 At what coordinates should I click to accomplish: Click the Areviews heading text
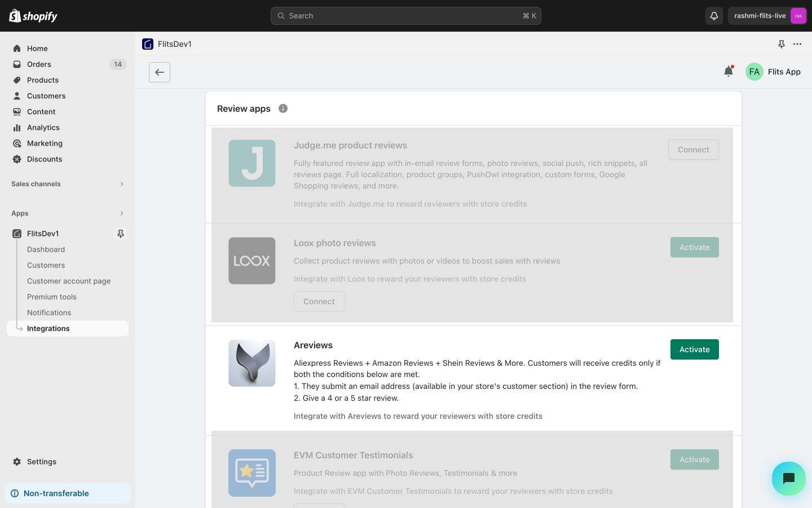pyautogui.click(x=313, y=345)
